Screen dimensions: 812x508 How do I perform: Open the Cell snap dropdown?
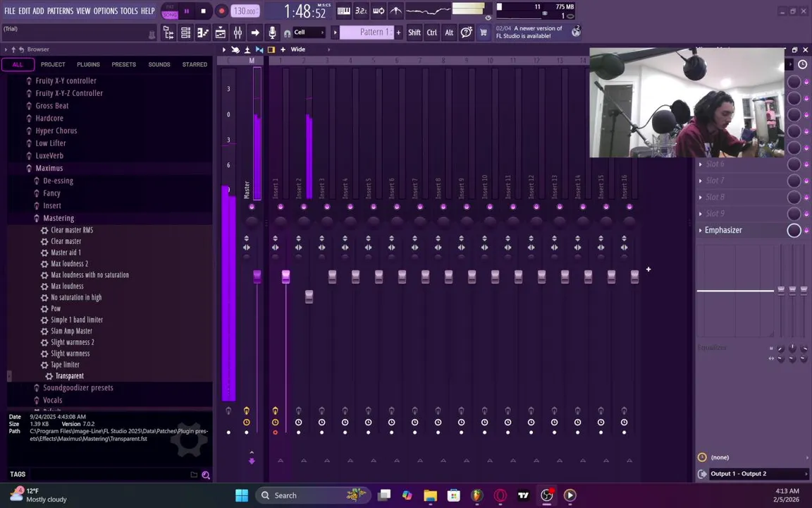(309, 32)
